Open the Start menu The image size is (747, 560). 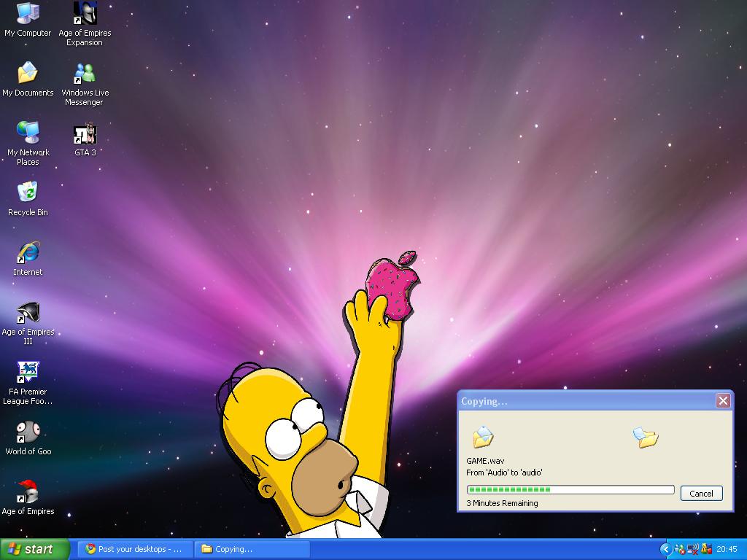[x=34, y=549]
